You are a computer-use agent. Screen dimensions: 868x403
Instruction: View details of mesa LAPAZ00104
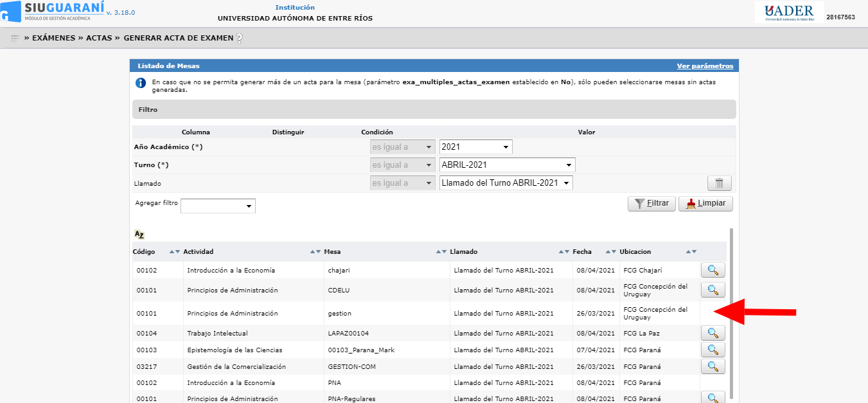point(713,333)
